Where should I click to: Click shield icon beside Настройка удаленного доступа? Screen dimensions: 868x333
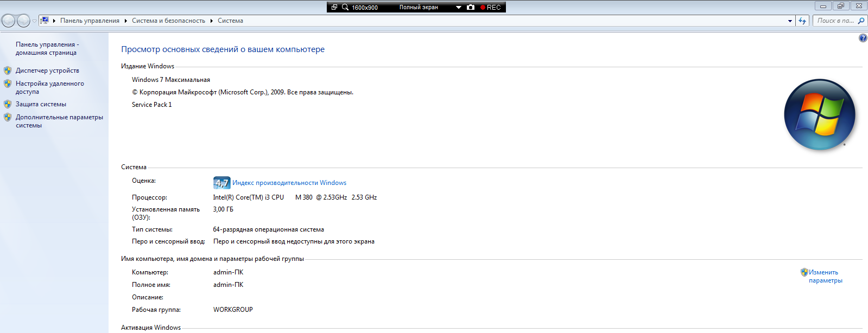[8, 84]
